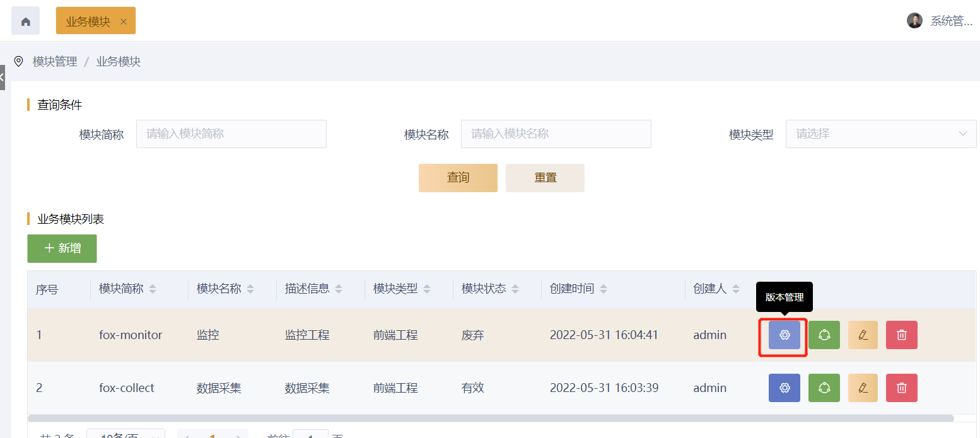Screen dimensions: 980x438
Task: Click green circular icon in fox-monitor row
Action: (x=824, y=335)
